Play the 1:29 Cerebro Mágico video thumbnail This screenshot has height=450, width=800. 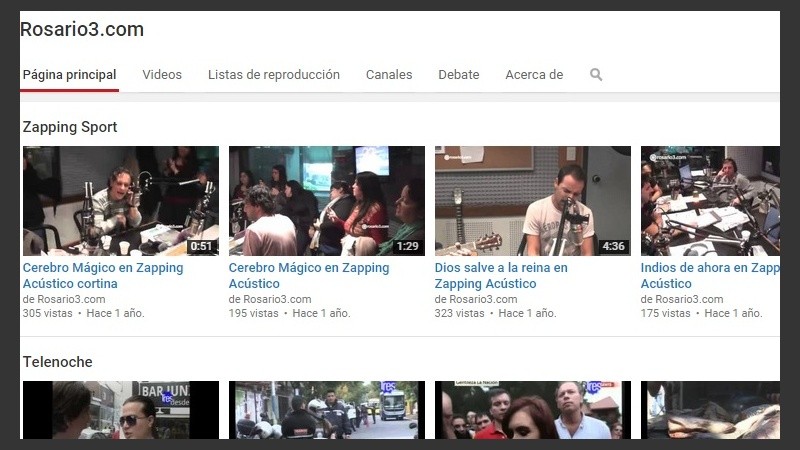[326, 201]
